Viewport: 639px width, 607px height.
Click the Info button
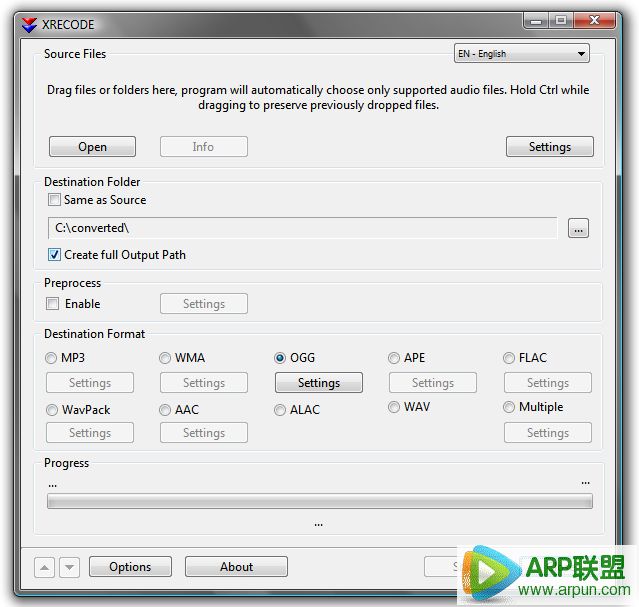tap(203, 147)
